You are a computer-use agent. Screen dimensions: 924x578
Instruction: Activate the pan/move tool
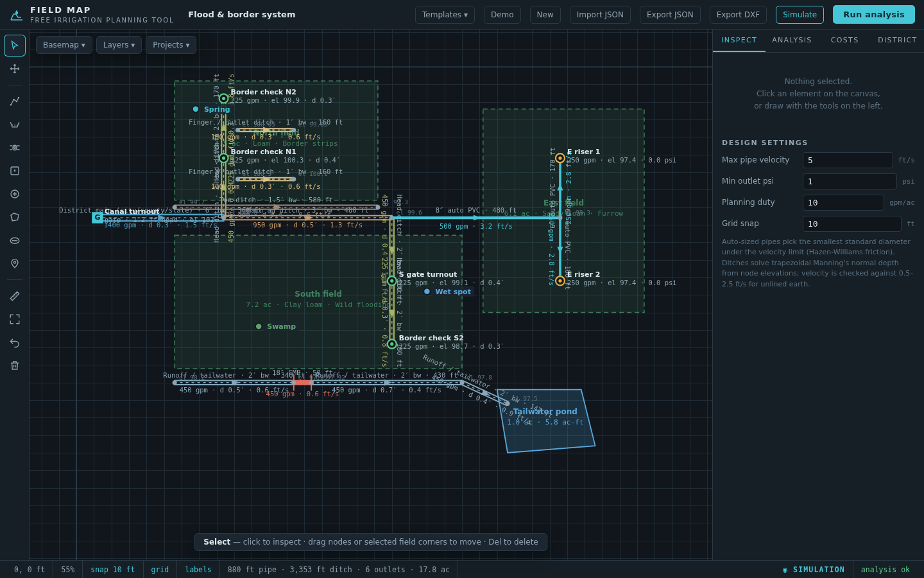point(15,69)
